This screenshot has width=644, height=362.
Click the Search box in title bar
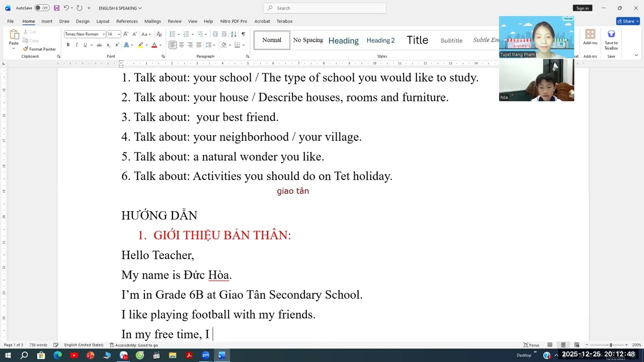click(x=325, y=8)
